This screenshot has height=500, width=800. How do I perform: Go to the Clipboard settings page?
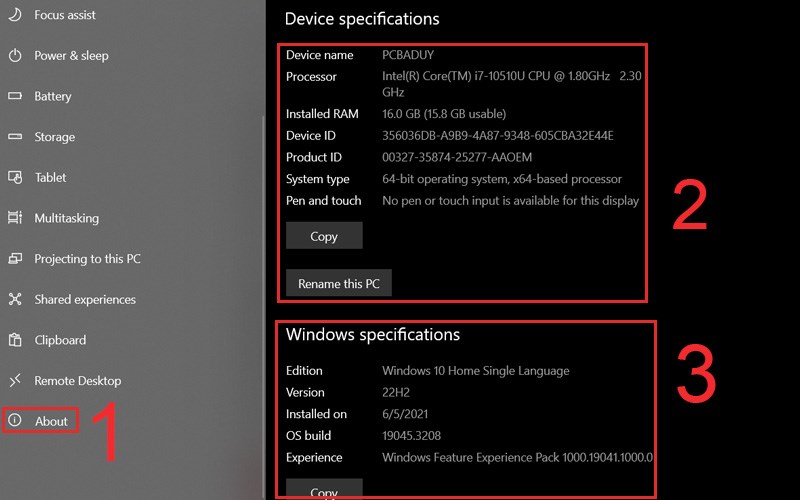tap(60, 340)
